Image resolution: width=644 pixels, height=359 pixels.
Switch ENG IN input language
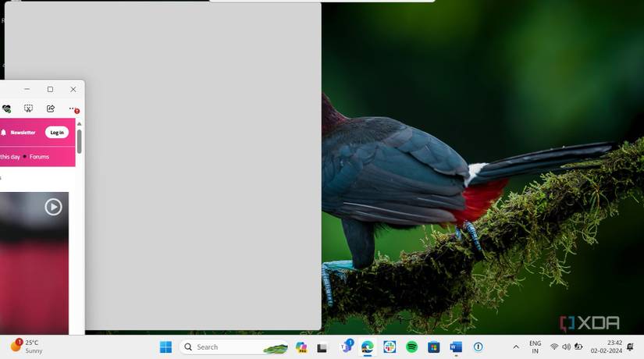535,347
